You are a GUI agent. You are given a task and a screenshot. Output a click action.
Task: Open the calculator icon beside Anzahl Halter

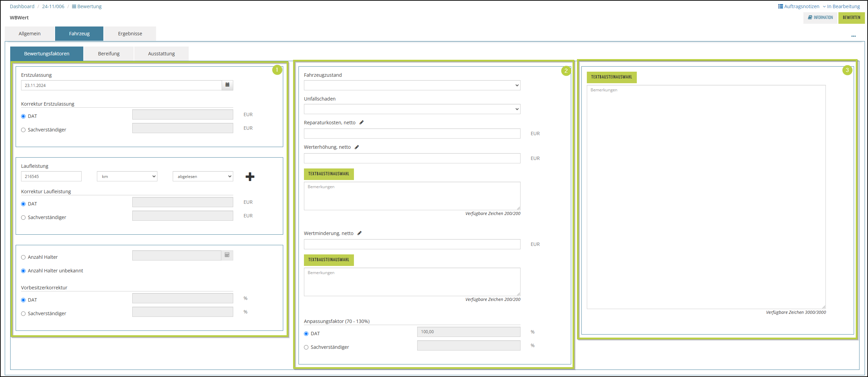tap(227, 255)
